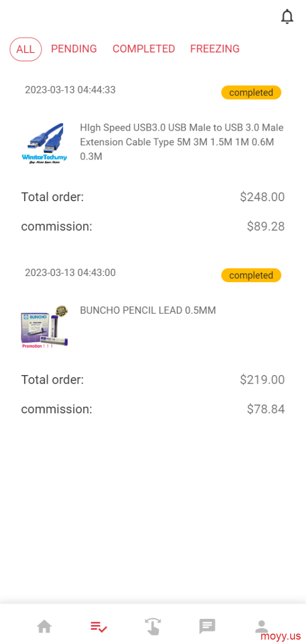Go to Home via house icon
This screenshot has height=644, width=306.
[x=44, y=627]
